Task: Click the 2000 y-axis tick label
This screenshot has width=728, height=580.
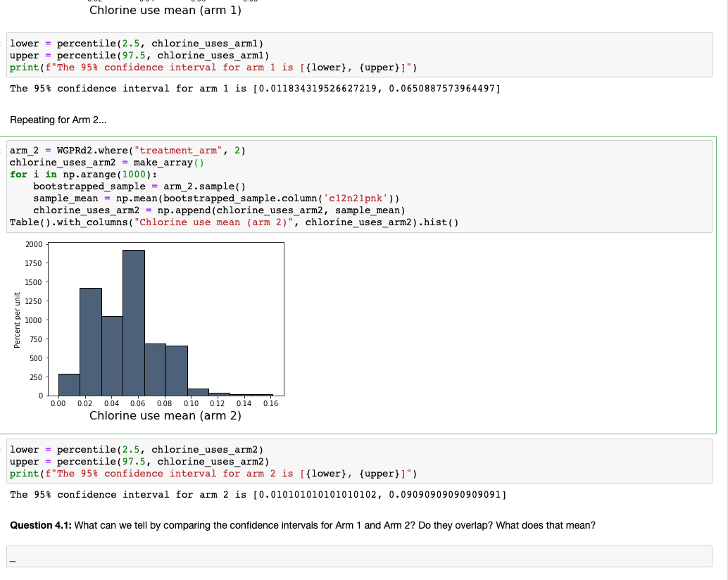Action: 34,244
